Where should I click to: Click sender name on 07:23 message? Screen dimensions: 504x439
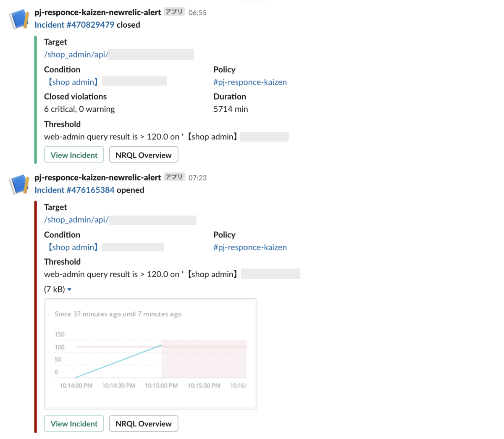click(97, 177)
